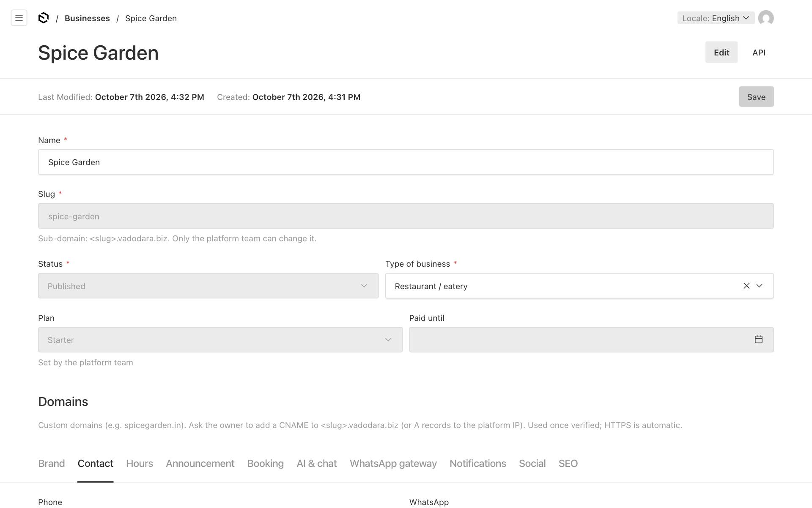
Task: Open the SEO tab
Action: (568, 464)
